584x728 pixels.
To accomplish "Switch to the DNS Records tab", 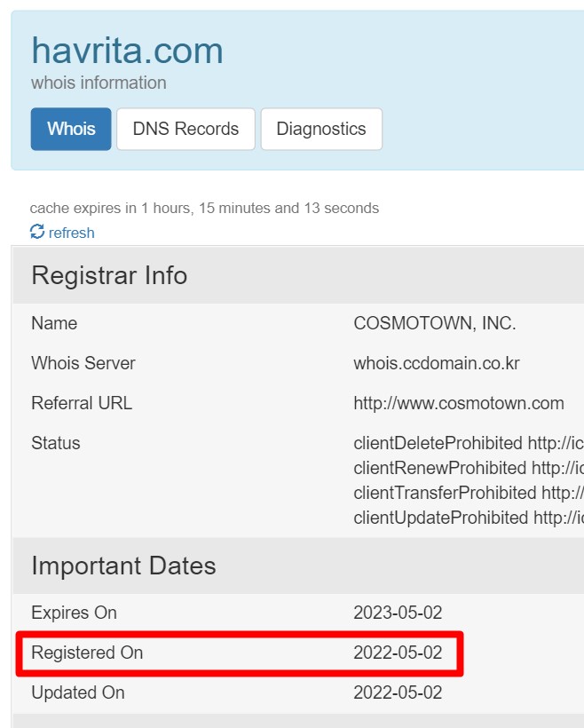I will pos(185,129).
